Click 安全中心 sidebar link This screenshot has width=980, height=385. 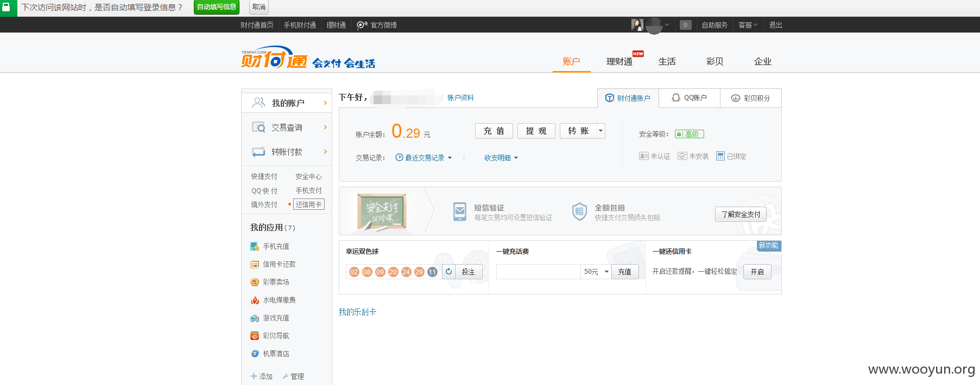(x=308, y=176)
